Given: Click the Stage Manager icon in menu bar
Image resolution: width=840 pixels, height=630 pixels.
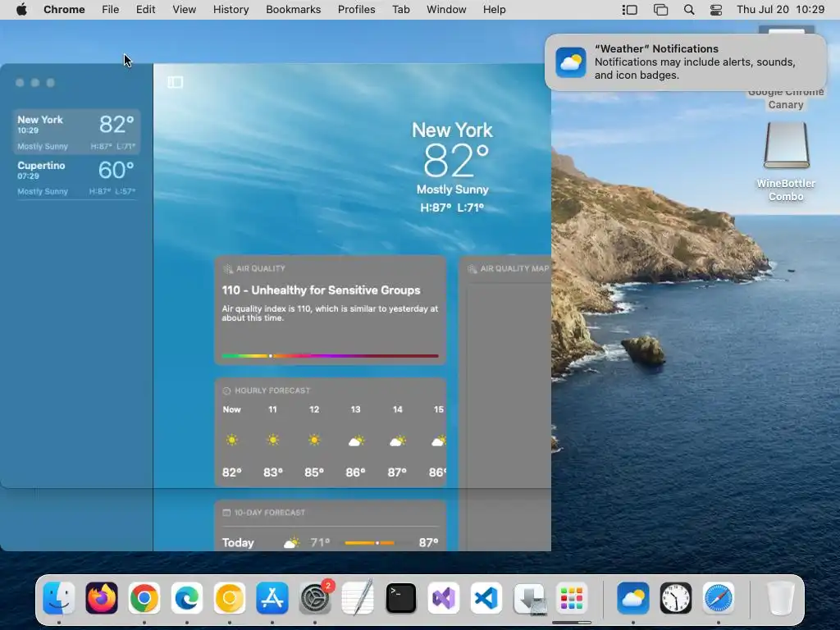Looking at the screenshot, I should tap(629, 10).
